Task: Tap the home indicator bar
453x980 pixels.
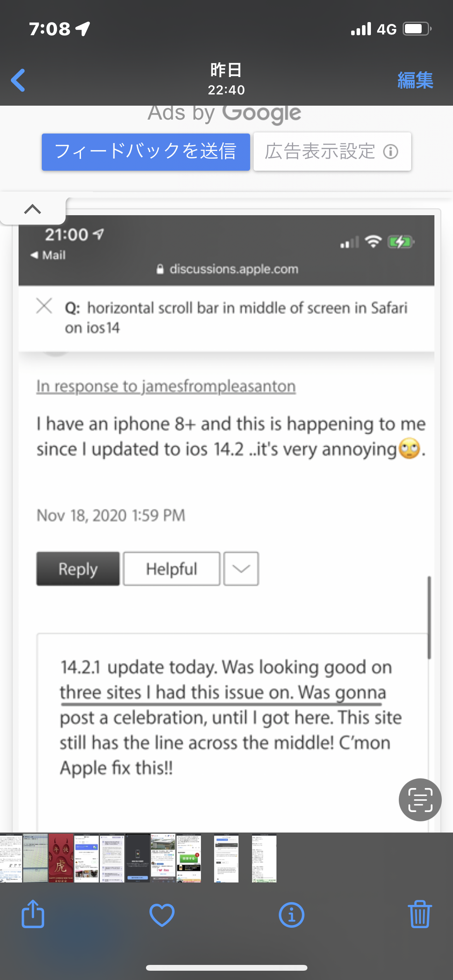Action: [x=226, y=968]
